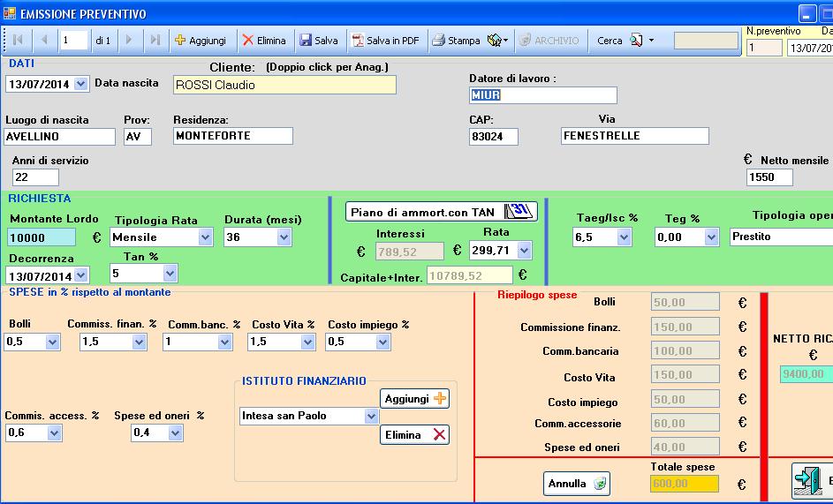Open the Tan % dropdown
The width and height of the screenshot is (833, 504).
170,274
